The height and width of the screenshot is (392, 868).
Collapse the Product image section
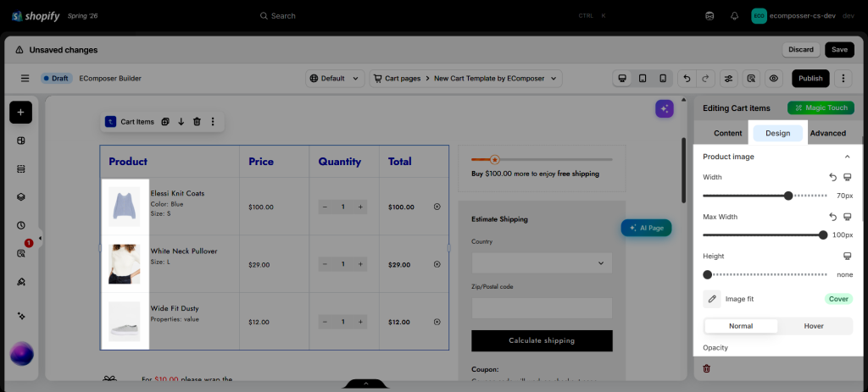847,157
